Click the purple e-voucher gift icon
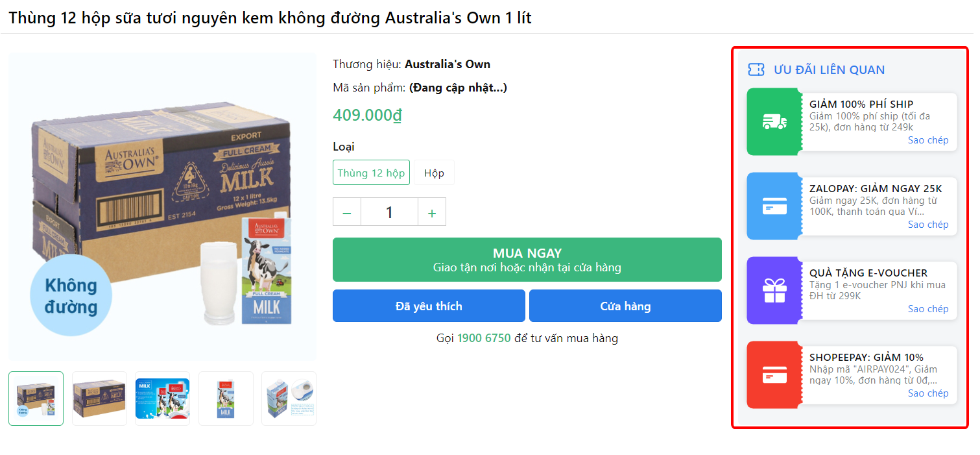This screenshot has height=455, width=980. coord(774,290)
